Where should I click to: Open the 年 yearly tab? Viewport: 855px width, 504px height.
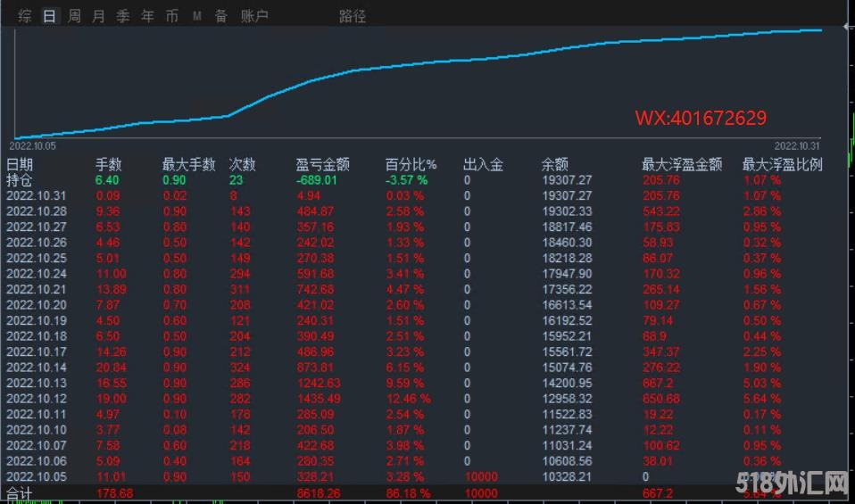(x=147, y=16)
